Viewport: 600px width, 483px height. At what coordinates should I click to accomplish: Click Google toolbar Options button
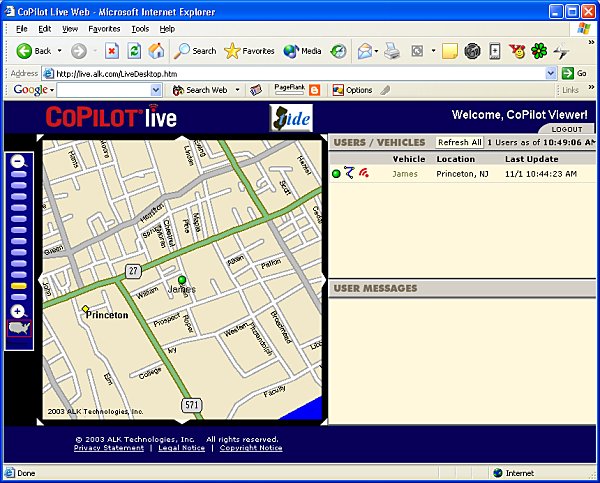(x=352, y=90)
